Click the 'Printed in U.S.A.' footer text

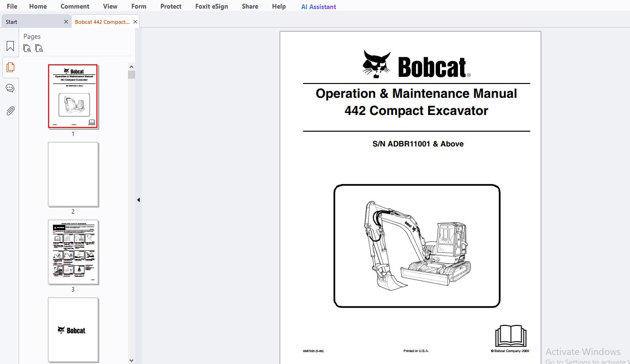416,351
